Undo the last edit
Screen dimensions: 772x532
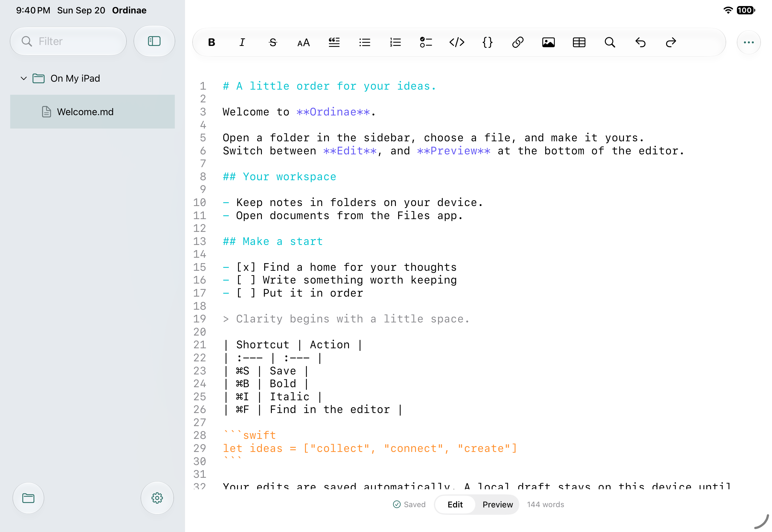click(640, 42)
